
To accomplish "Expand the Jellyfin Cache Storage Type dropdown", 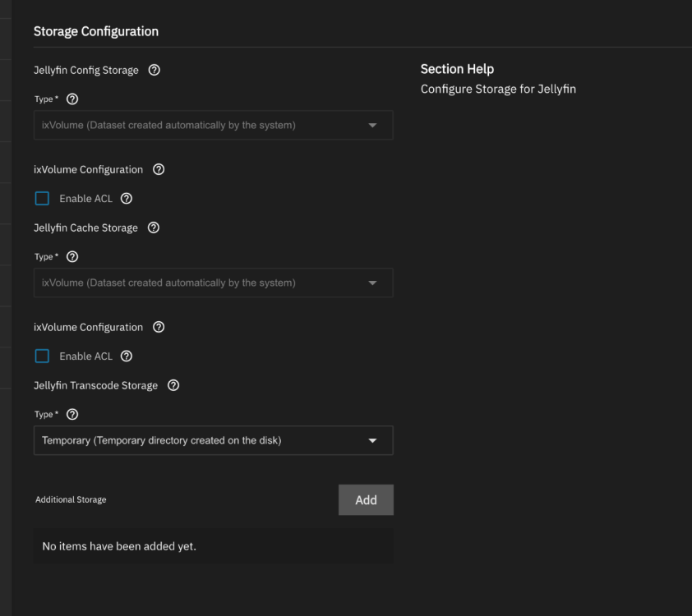I will coord(213,283).
